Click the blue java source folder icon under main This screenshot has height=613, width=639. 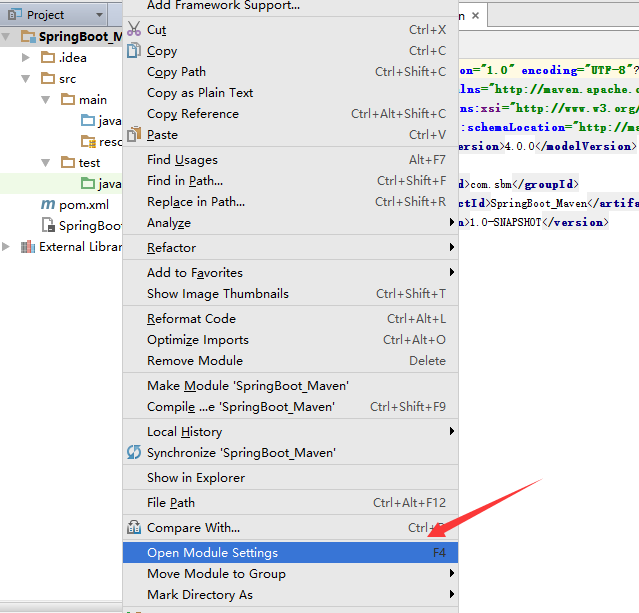pos(88,120)
